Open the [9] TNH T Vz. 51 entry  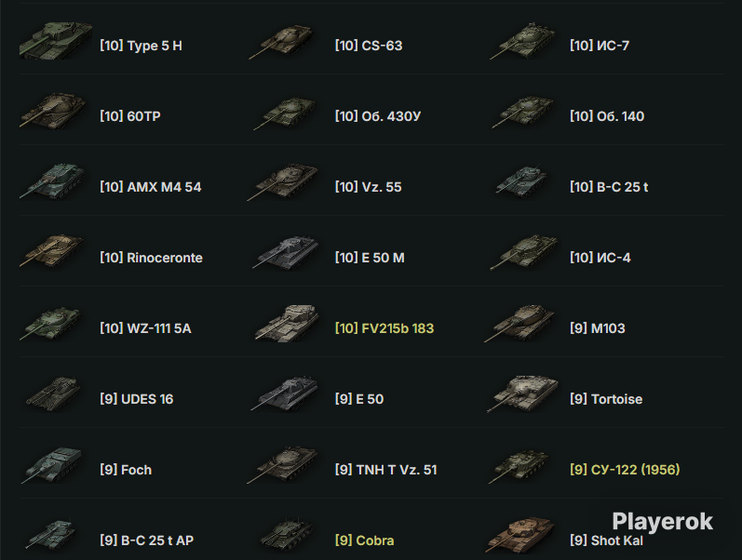coord(385,470)
